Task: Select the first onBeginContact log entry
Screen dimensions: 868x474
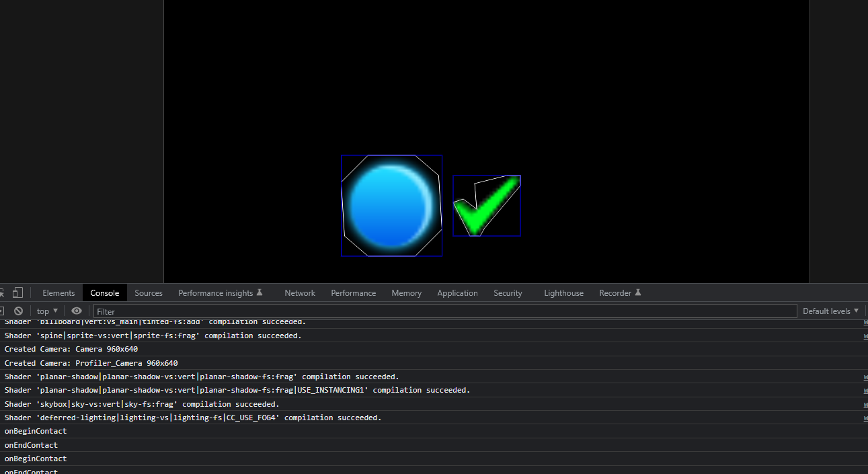Action: [x=36, y=432]
